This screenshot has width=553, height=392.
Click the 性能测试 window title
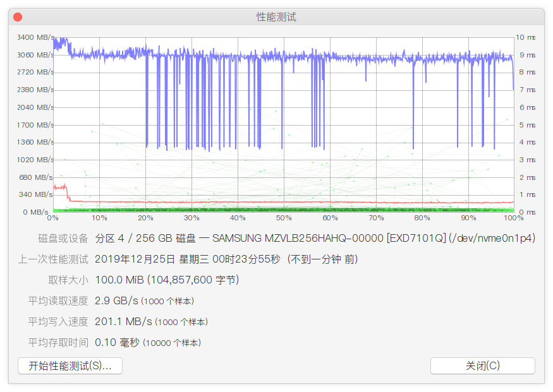276,17
